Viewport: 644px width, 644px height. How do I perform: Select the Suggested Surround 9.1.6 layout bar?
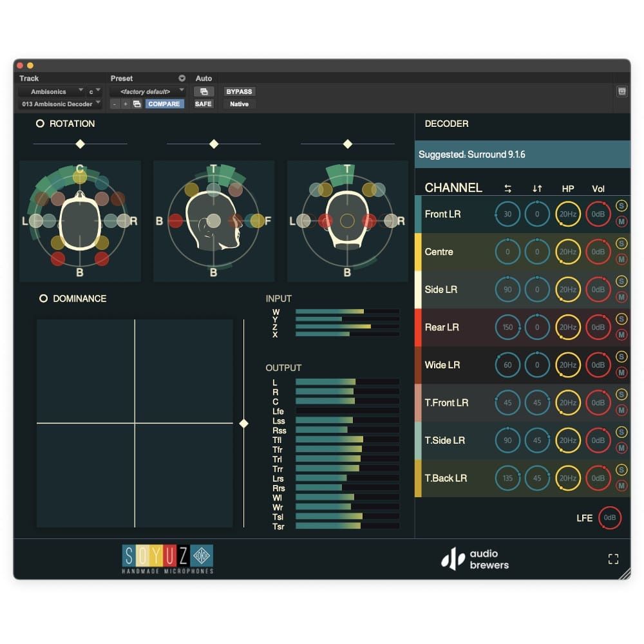tap(522, 155)
